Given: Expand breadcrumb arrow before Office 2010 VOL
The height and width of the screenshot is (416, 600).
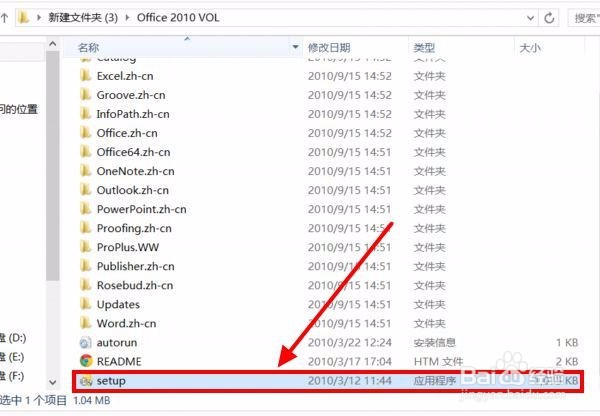Looking at the screenshot, I should click(127, 18).
